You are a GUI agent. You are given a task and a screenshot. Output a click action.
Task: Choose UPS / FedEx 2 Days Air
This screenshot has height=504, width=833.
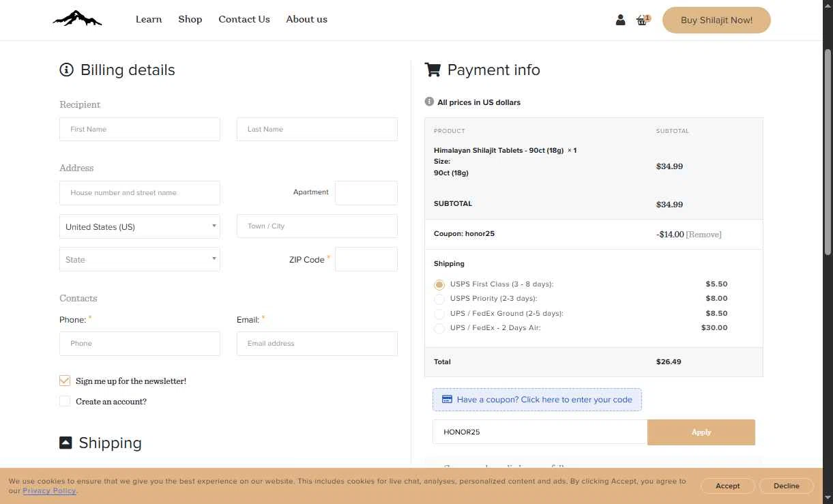[x=439, y=328]
